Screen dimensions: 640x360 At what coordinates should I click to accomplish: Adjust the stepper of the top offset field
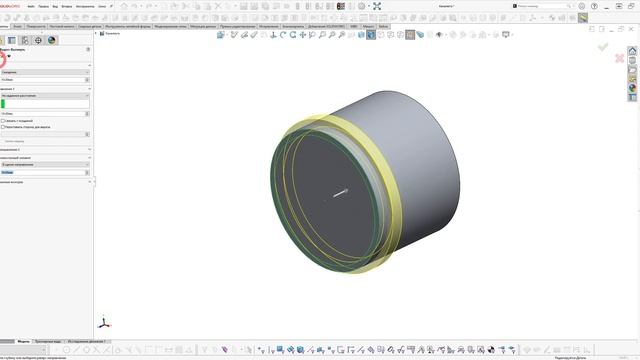click(x=87, y=80)
